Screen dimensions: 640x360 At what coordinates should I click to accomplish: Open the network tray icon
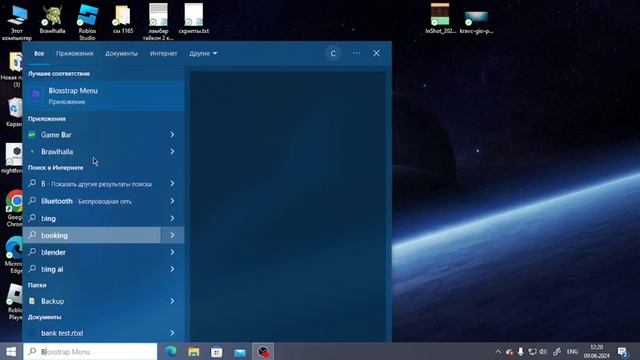tap(532, 351)
